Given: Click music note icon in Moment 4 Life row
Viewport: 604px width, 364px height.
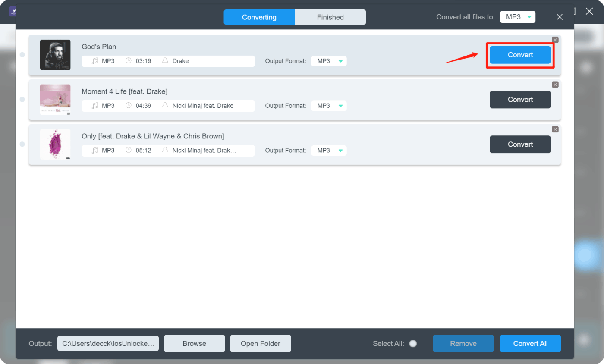Looking at the screenshot, I should pos(95,106).
